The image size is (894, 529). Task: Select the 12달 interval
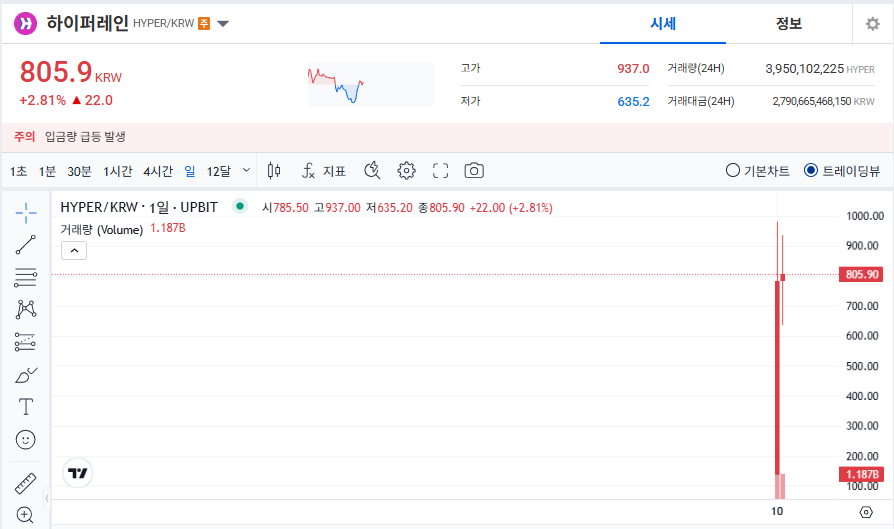(219, 171)
